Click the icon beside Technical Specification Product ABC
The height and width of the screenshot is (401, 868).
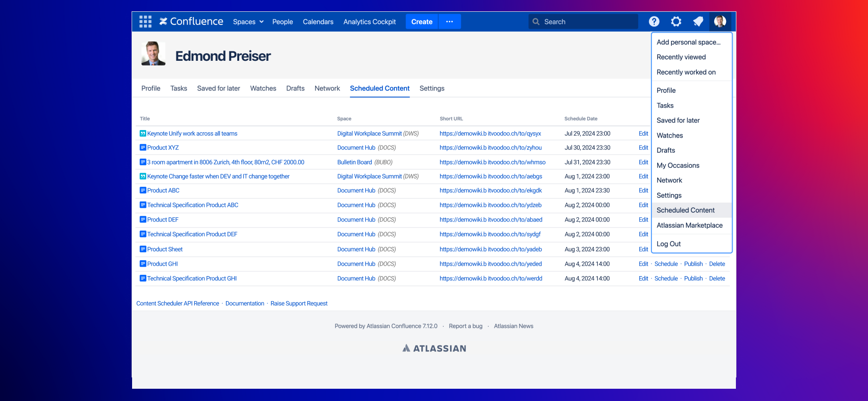pos(143,205)
